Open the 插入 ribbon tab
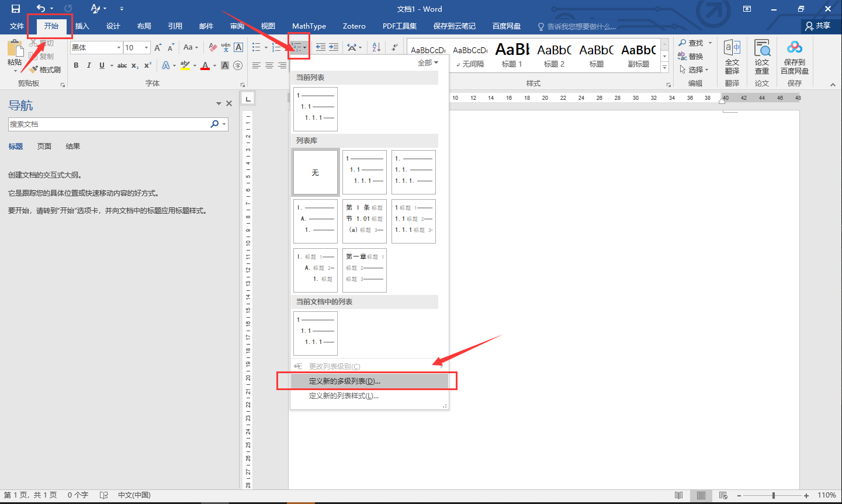Screen dimensions: 842x504 (x=82, y=26)
